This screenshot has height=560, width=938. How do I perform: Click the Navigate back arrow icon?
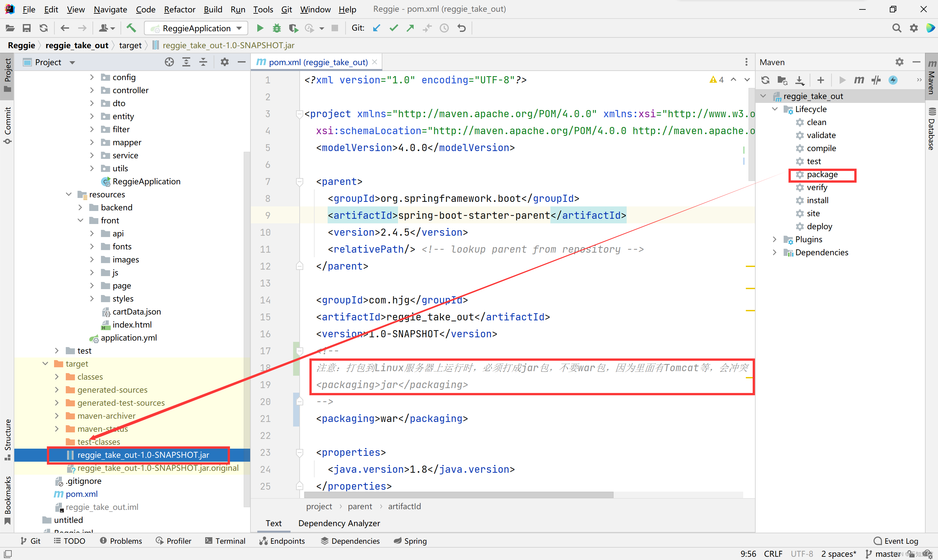[x=65, y=28]
